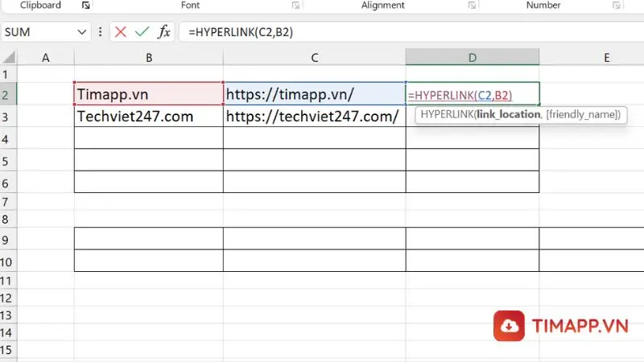This screenshot has width=644, height=362.
Task: Select row 15 header
Action: click(8, 350)
